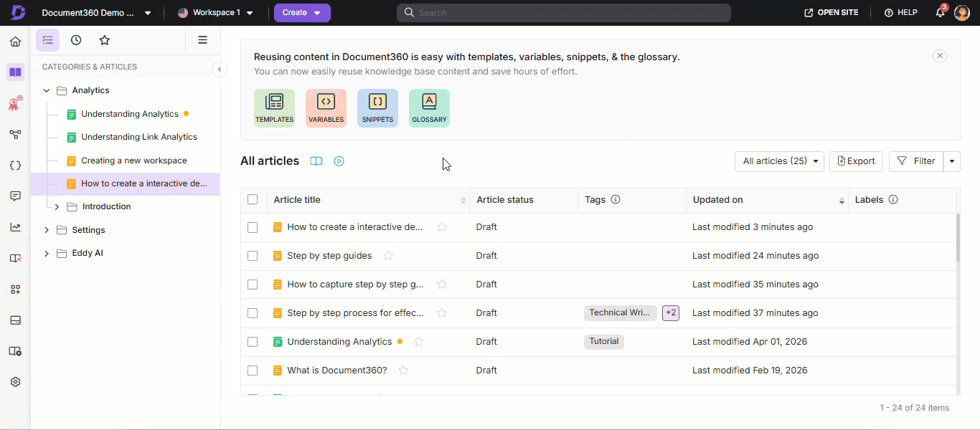This screenshot has height=430, width=980.
Task: Click the OPEN SITE link
Action: pos(831,13)
